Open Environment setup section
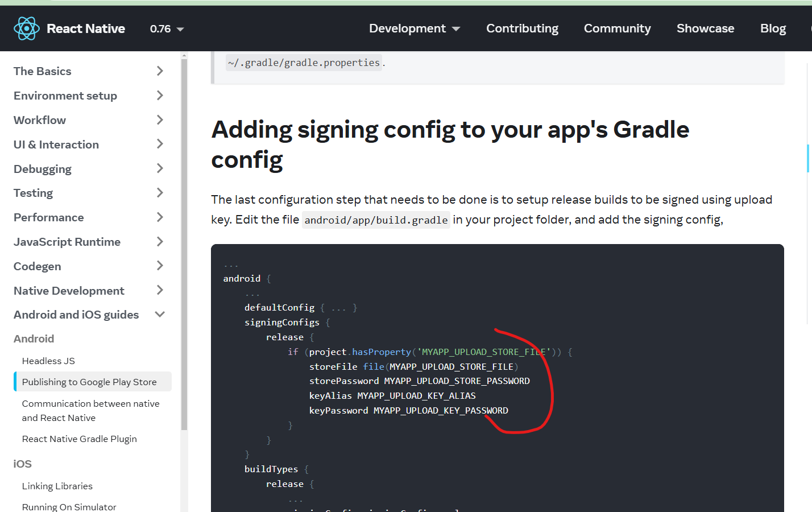This screenshot has height=512, width=812. coord(65,96)
